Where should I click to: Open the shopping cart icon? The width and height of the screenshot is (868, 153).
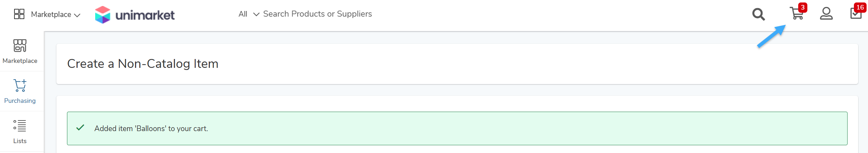pyautogui.click(x=796, y=14)
